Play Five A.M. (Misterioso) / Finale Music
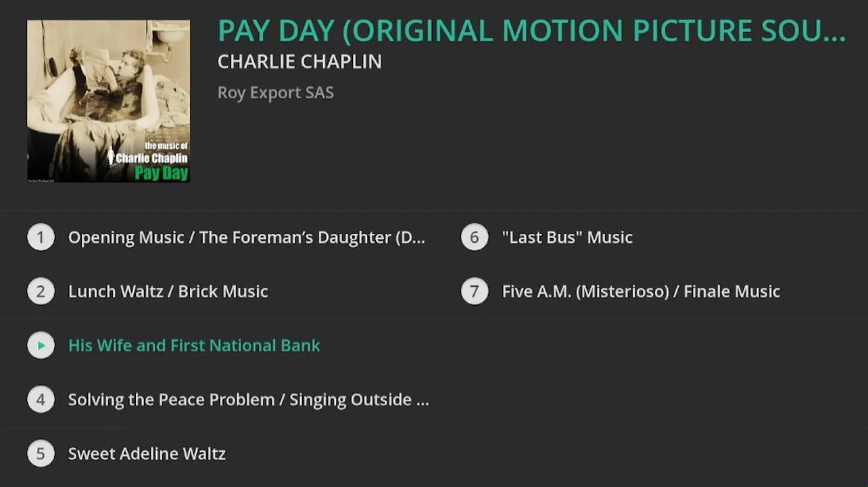The width and height of the screenshot is (868, 487). 641,292
